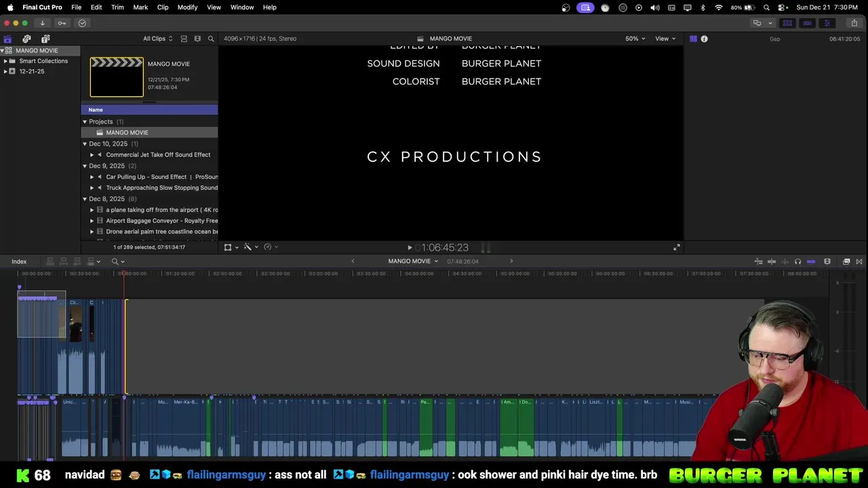Click the Name column header
This screenshot has width=868, height=488.
149,110
